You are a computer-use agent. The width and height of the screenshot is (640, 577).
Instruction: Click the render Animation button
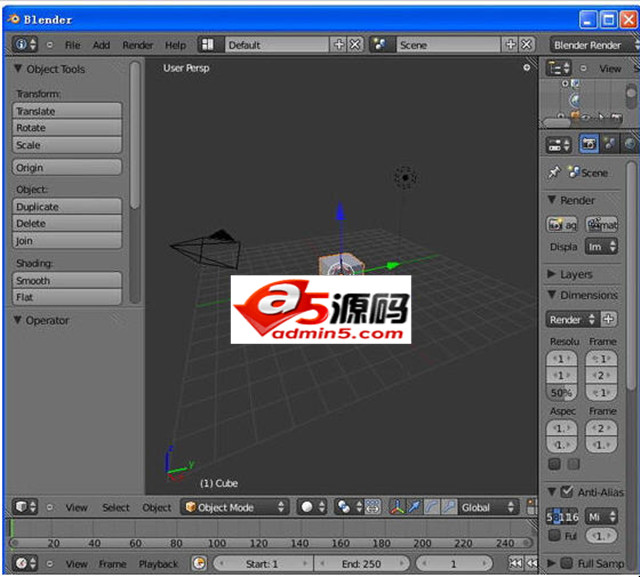pos(602,224)
